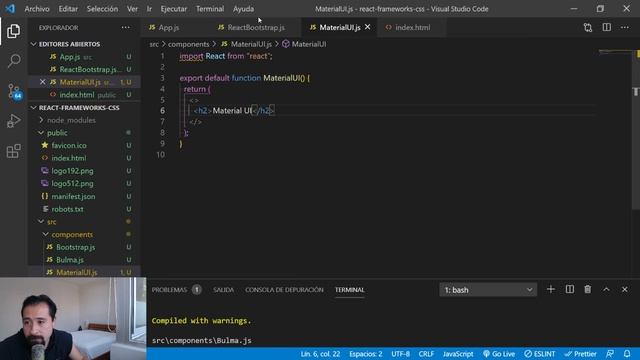The image size is (640, 360).
Task: Open Bootstrap.js in components folder
Action: [x=76, y=247]
